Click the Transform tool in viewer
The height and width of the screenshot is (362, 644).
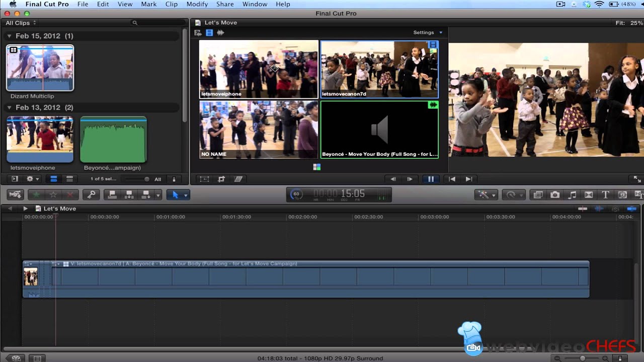204,179
